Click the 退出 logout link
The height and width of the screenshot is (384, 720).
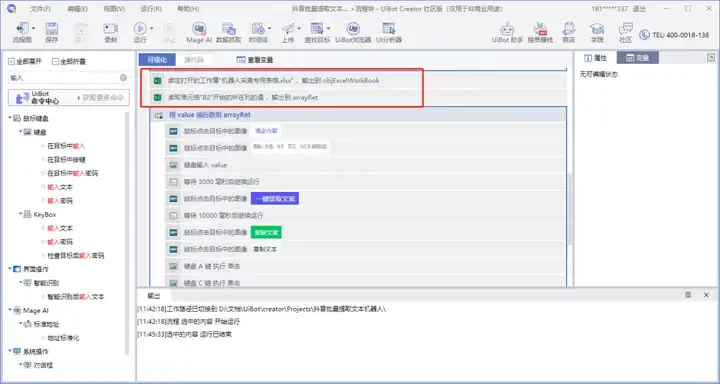(639, 9)
